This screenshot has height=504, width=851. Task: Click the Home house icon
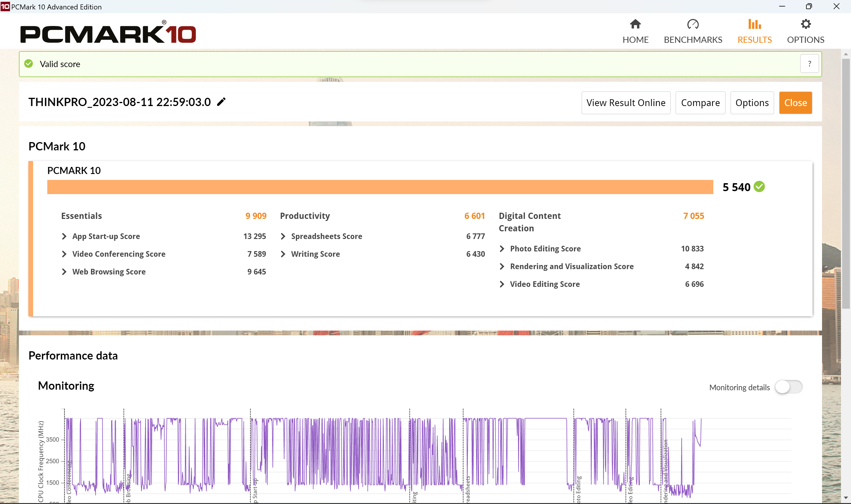pyautogui.click(x=635, y=25)
